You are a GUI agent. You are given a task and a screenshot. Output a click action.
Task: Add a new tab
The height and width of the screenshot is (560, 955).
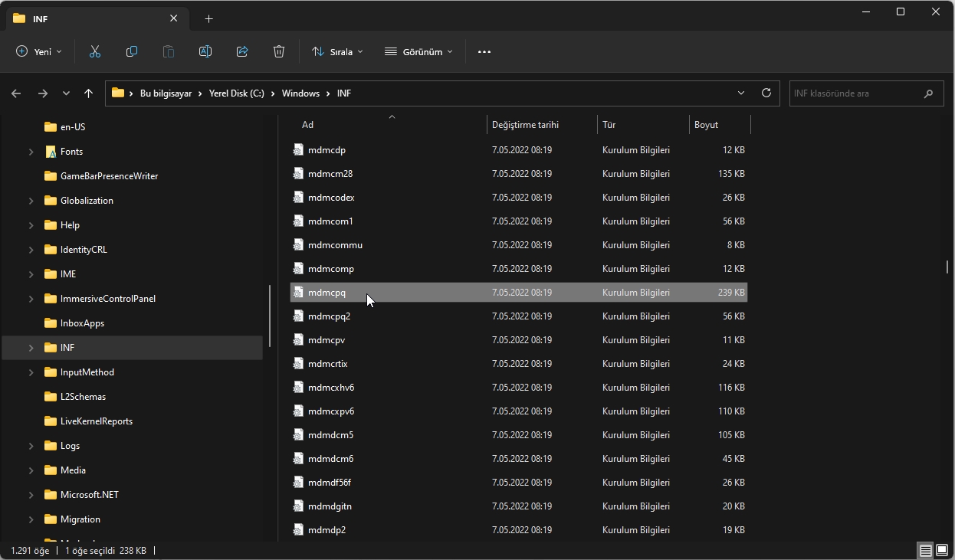click(x=208, y=19)
